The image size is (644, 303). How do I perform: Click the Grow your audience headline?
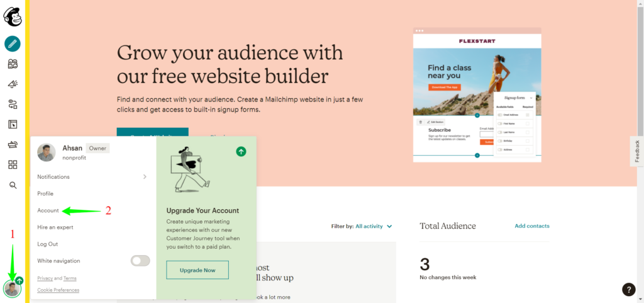pyautogui.click(x=230, y=64)
